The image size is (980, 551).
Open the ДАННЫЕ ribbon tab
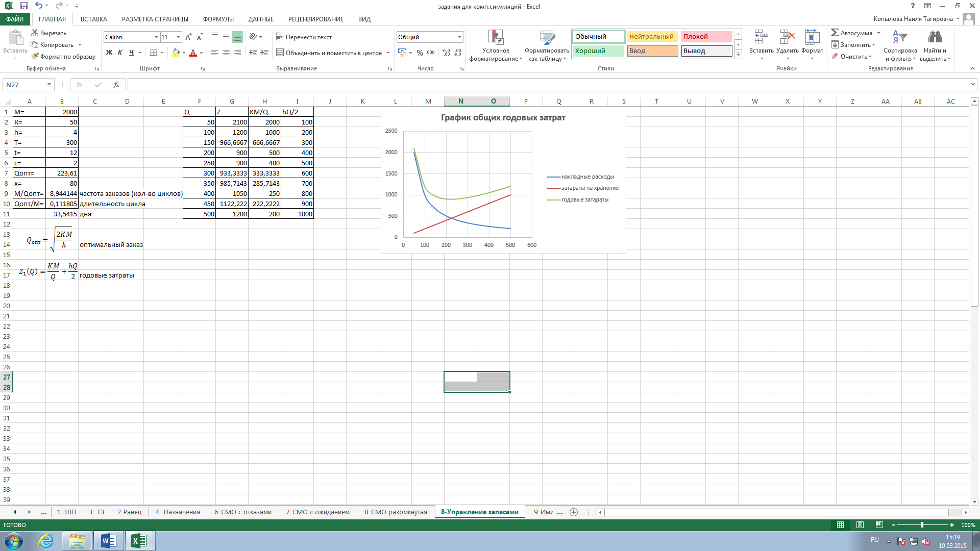261,19
